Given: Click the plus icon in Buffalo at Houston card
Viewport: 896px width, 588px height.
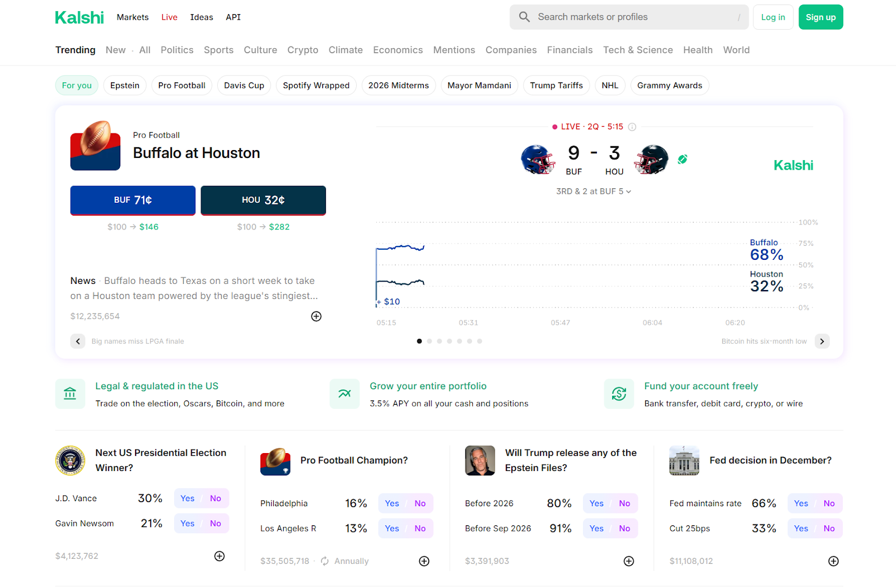Looking at the screenshot, I should point(316,316).
